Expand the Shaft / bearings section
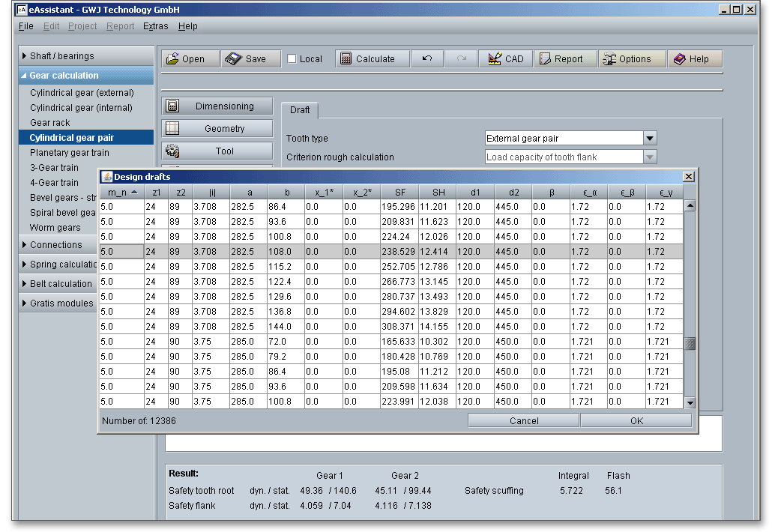772x532 pixels. (61, 56)
